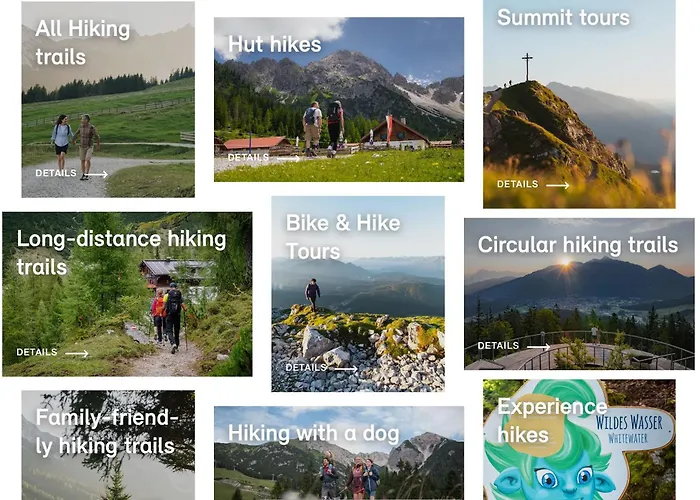Click the arrow on Circular hiking trails card

tap(538, 346)
